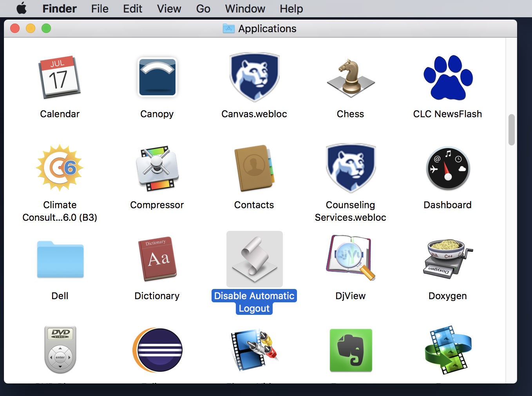Viewport: 532px width, 396px height.
Task: Select the Dashboard gauge icon
Action: 448,169
